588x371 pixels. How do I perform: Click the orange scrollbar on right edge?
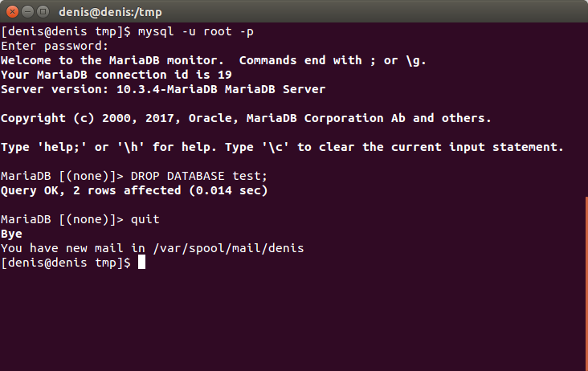[x=586, y=283]
